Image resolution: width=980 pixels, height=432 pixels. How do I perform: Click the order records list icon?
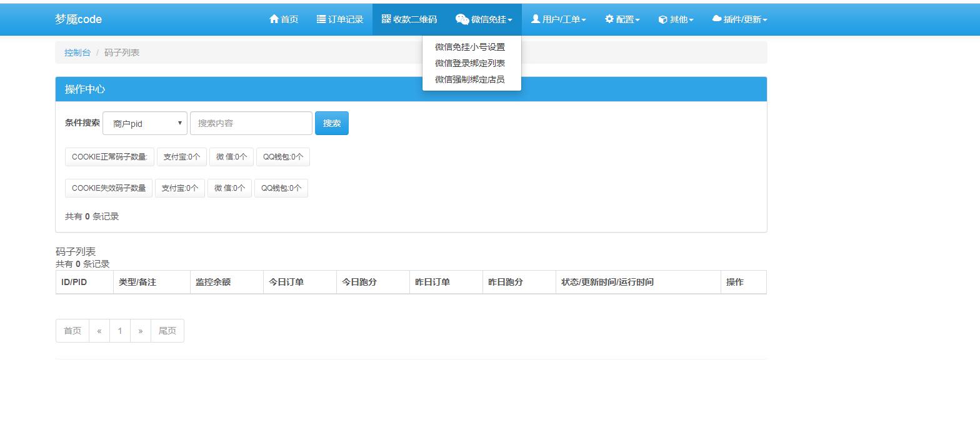tap(321, 19)
